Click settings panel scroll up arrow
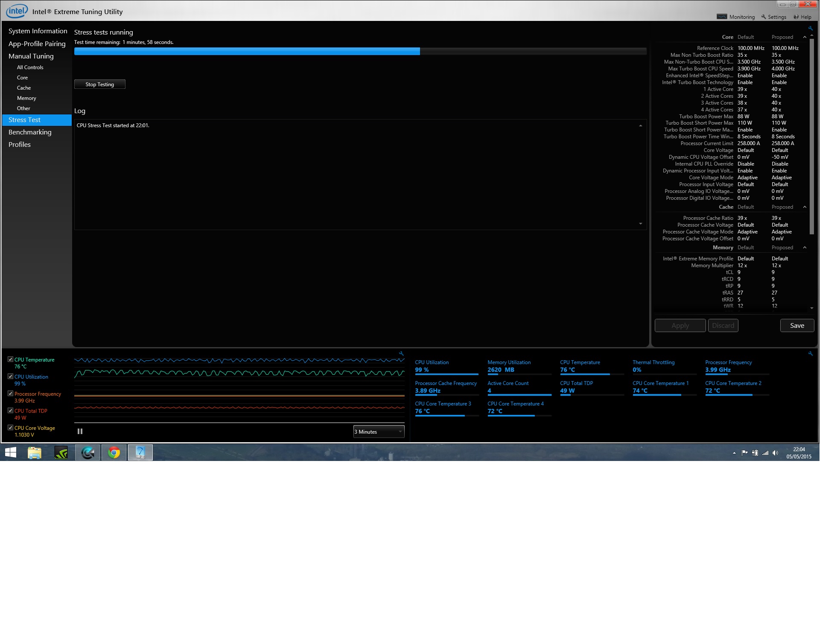 point(812,35)
